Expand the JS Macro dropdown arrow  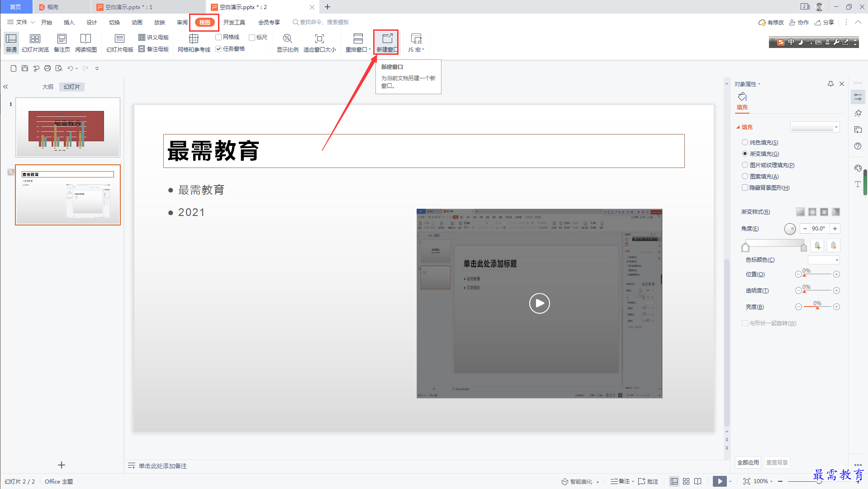(x=423, y=49)
